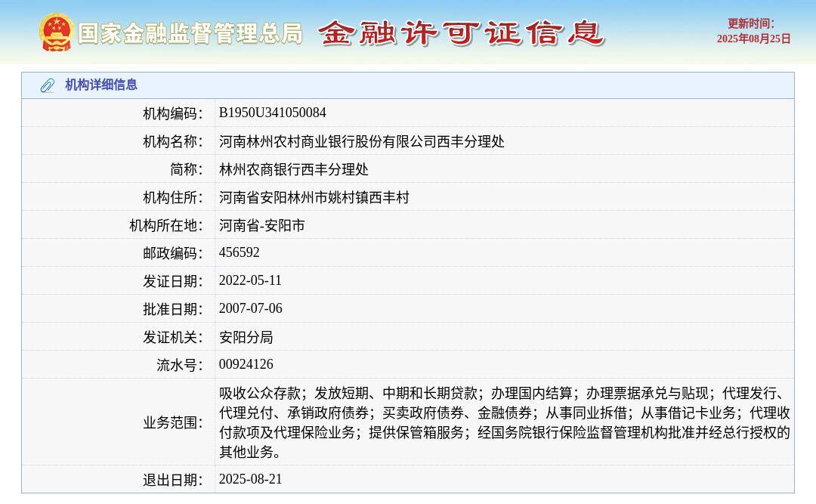
Task: Click the update date 2025年08月25日
Action: 753,39
